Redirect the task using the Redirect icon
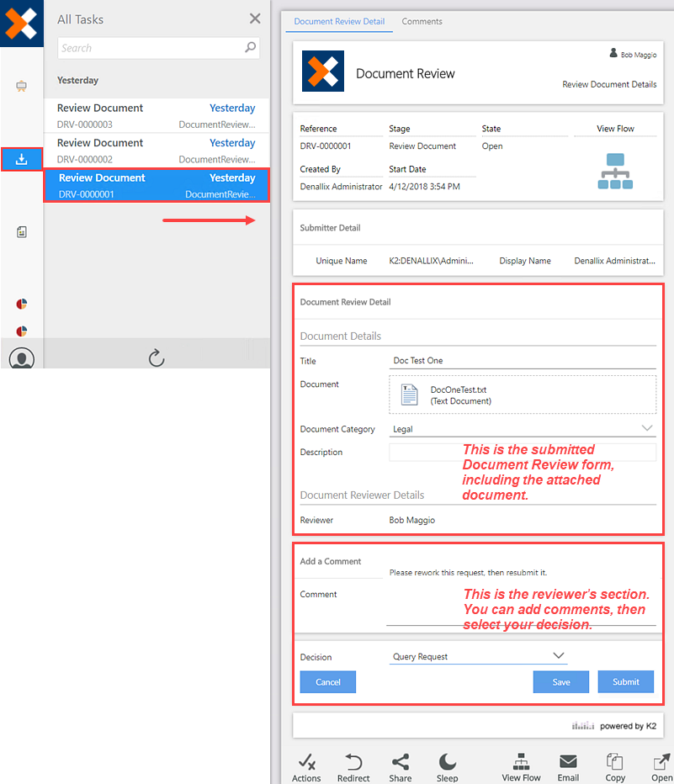This screenshot has width=674, height=784. 353,760
